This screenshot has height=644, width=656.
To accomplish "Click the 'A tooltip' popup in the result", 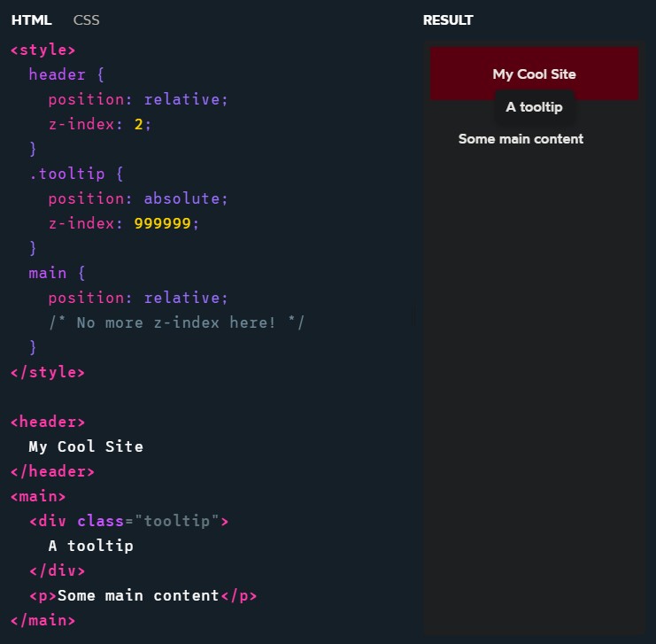I will [x=534, y=107].
